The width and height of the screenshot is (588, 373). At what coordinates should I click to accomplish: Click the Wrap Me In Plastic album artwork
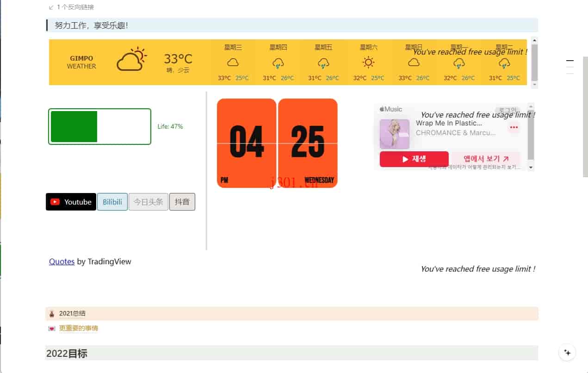(x=395, y=134)
